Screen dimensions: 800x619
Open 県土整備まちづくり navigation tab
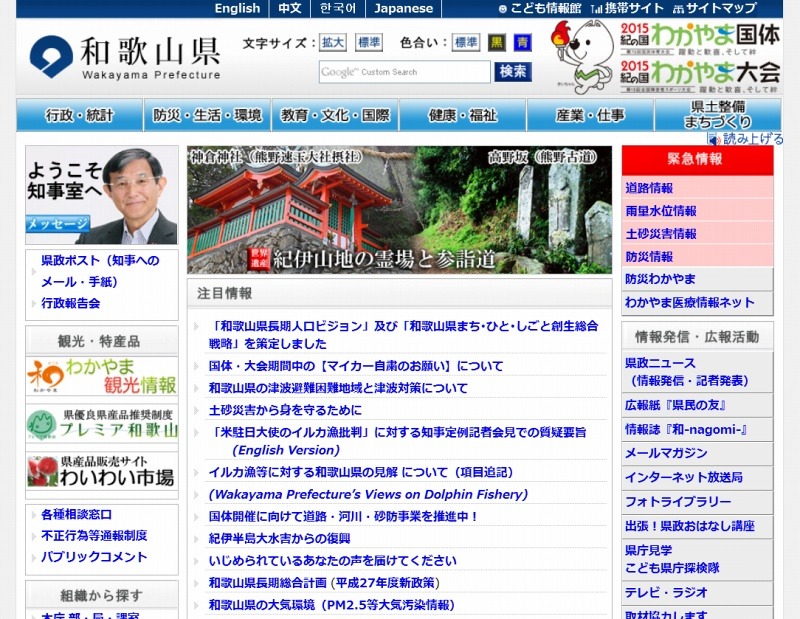pos(718,115)
